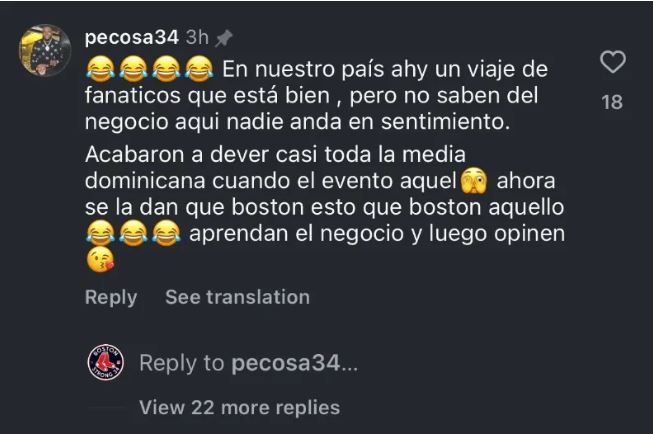Click the short line beside View 22 more replies
The height and width of the screenshot is (434, 653).
(x=106, y=408)
